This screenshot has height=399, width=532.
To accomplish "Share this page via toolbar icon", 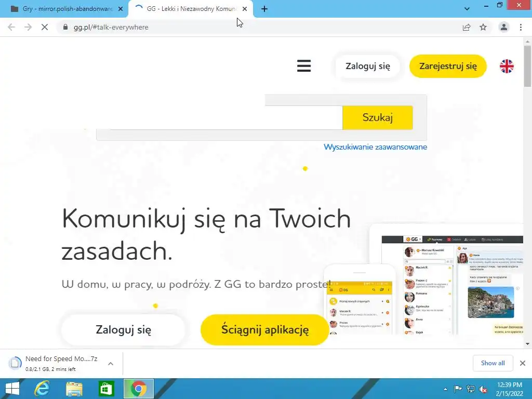I will pyautogui.click(x=467, y=27).
